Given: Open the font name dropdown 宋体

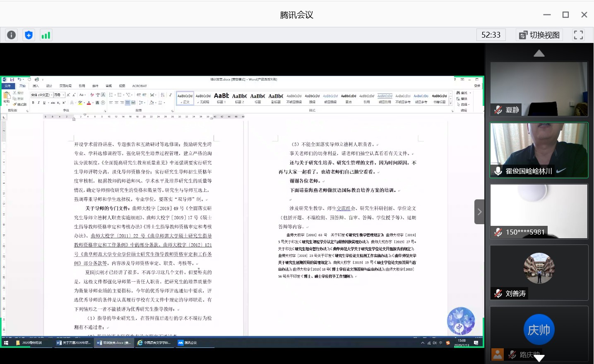Looking at the screenshot, I should [x=41, y=95].
